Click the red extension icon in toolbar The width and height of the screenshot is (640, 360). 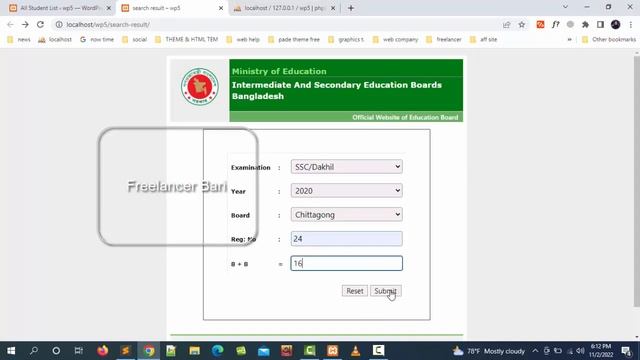pyautogui.click(x=540, y=24)
